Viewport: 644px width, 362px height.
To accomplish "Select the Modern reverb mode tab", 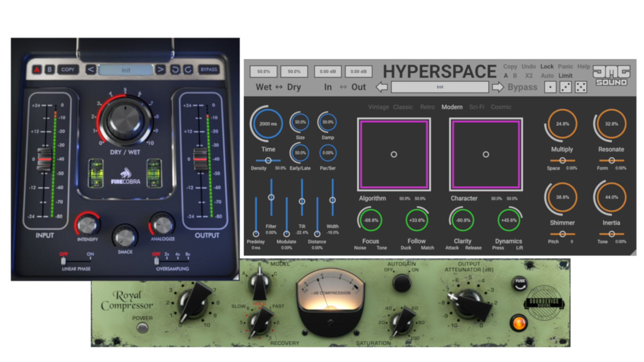I will coord(452,107).
